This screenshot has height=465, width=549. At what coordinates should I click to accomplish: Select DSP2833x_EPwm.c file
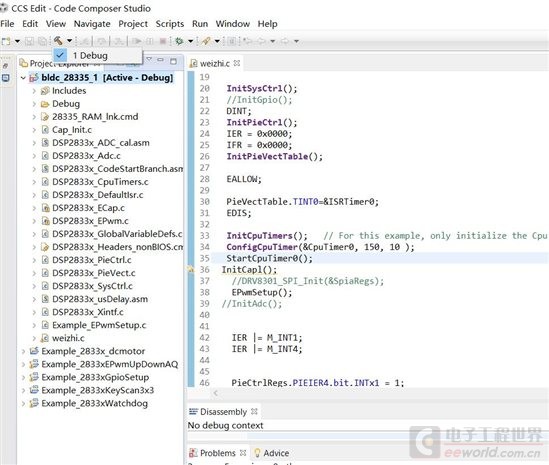point(90,221)
